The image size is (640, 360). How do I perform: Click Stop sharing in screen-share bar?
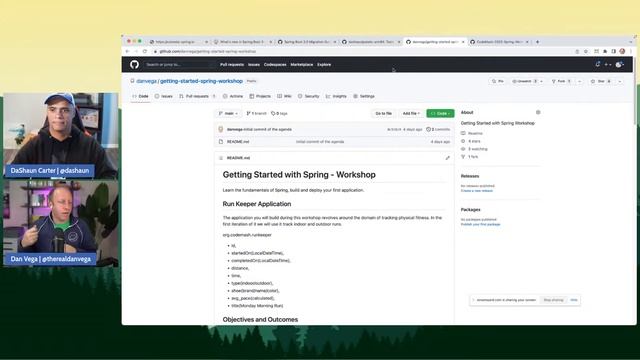[553, 300]
